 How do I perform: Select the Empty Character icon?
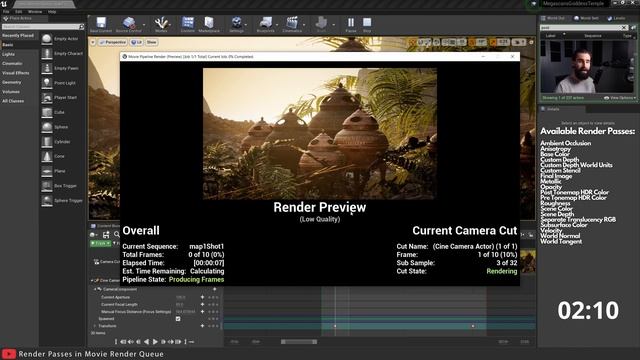[47, 53]
